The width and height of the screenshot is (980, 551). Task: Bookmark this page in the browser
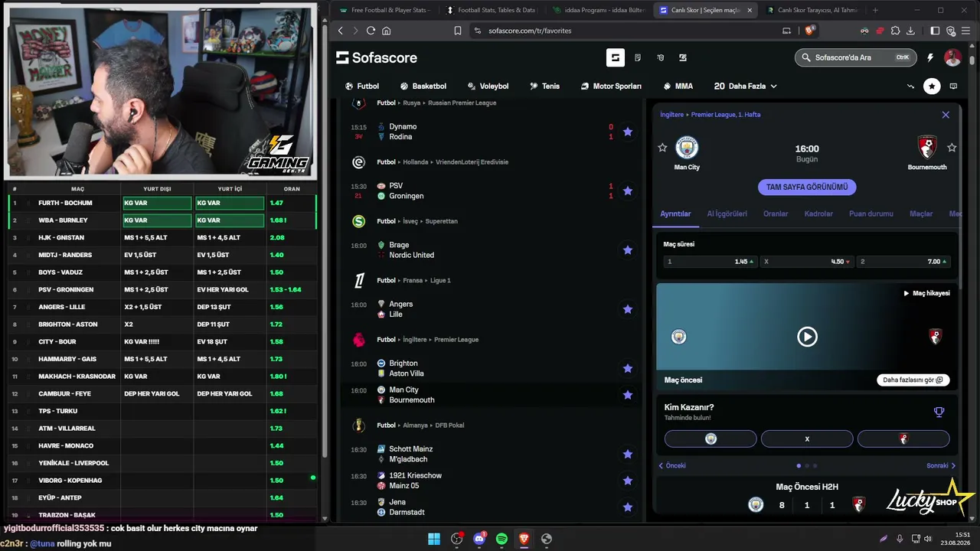pyautogui.click(x=458, y=31)
